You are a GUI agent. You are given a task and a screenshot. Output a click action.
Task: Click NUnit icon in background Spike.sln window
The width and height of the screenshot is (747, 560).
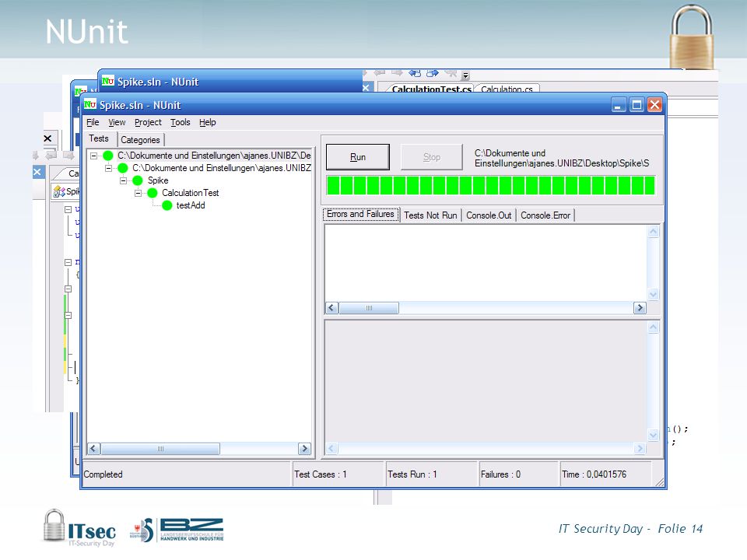pyautogui.click(x=108, y=80)
